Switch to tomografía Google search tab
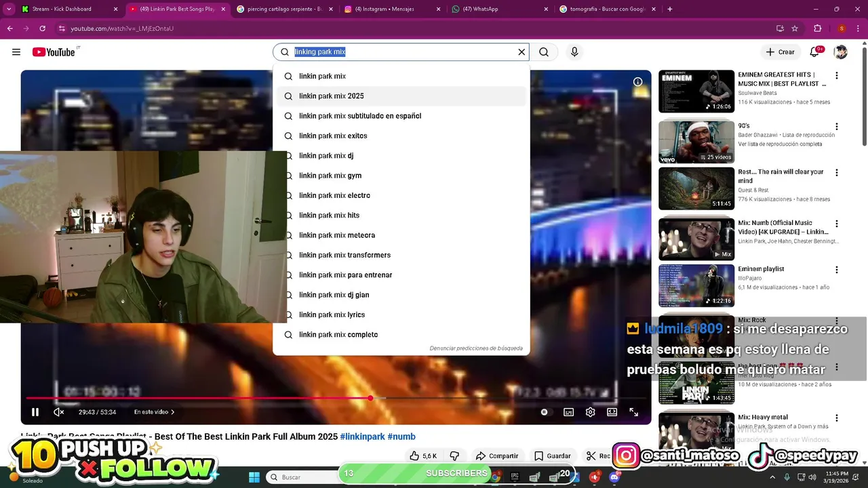 click(x=607, y=9)
